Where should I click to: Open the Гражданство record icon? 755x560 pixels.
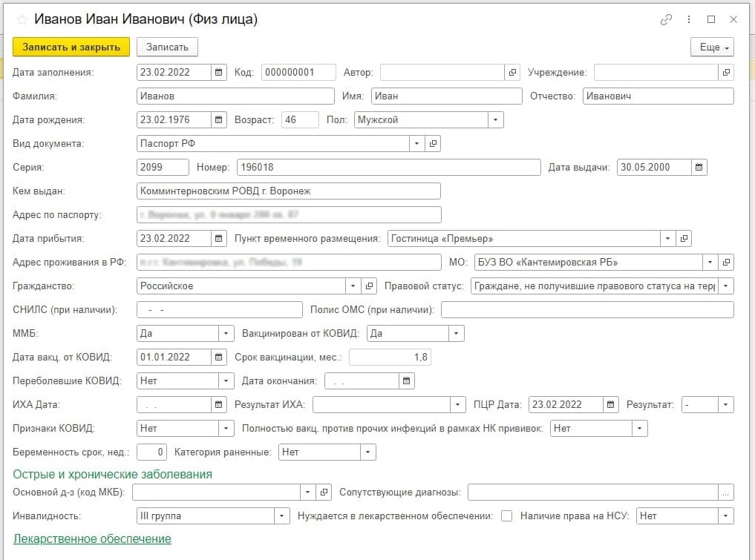tap(369, 286)
